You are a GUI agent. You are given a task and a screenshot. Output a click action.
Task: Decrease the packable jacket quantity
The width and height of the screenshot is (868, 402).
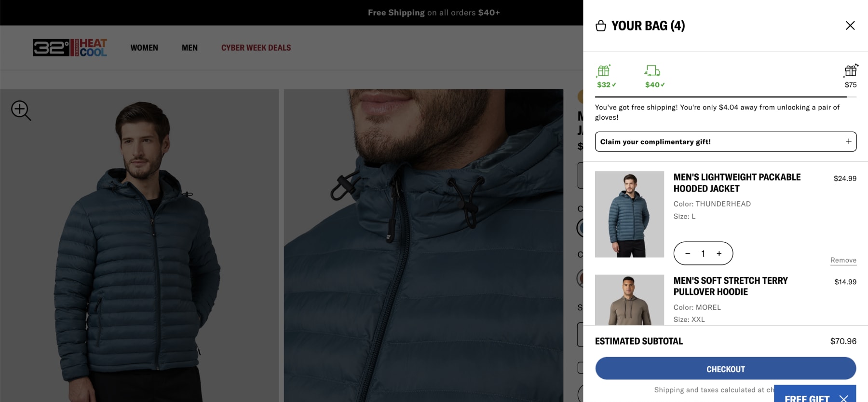(688, 253)
